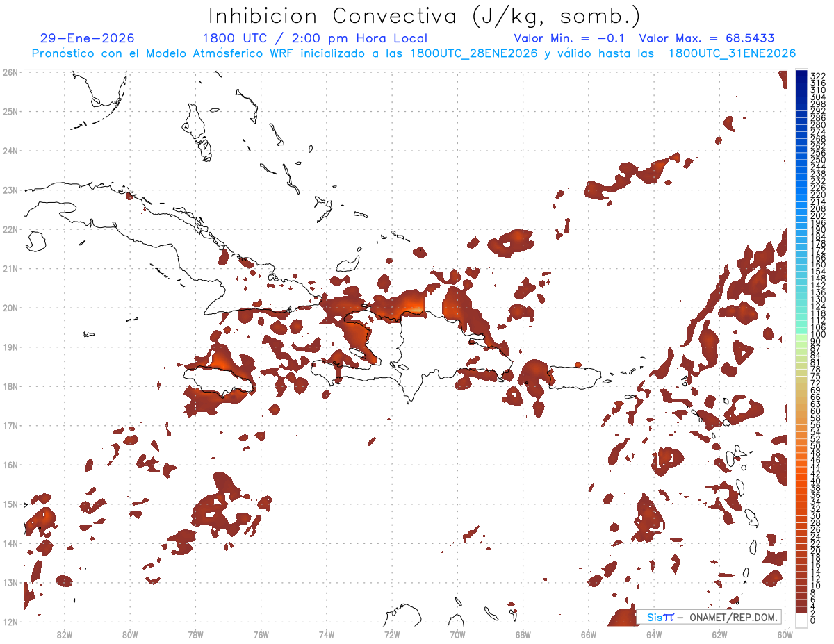
Task: Click the date '29-Ene-2026'
Action: 88,38
